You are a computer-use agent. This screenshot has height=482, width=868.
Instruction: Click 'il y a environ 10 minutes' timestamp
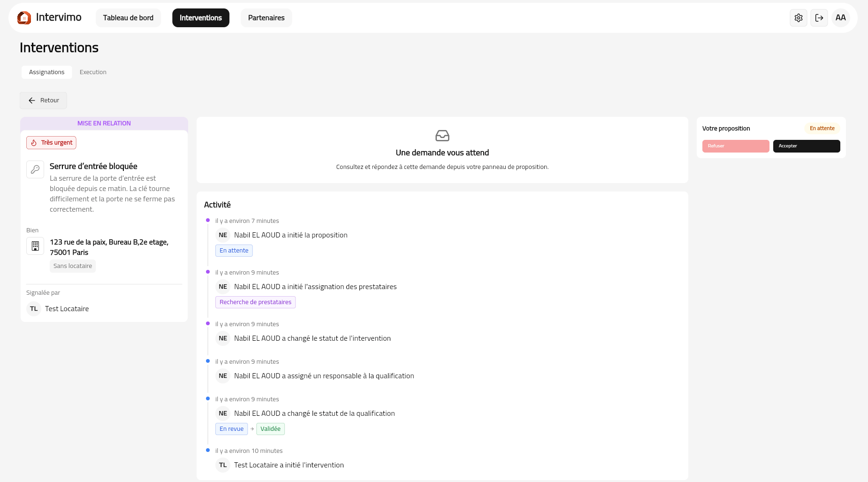tap(249, 451)
